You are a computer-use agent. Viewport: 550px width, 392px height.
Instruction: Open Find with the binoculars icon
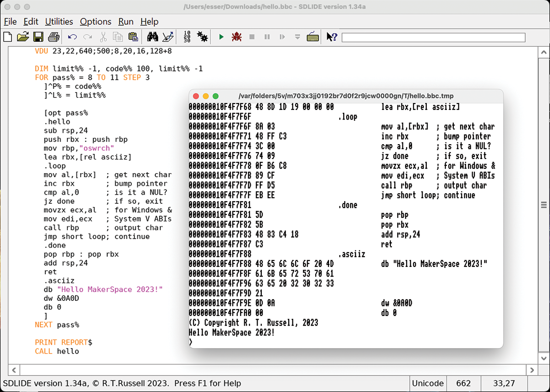point(153,37)
